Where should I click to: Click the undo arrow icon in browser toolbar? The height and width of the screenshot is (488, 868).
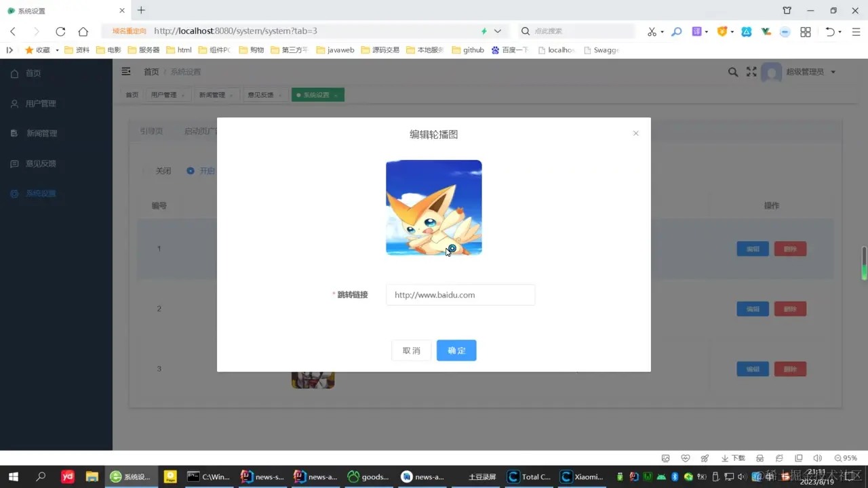(830, 31)
